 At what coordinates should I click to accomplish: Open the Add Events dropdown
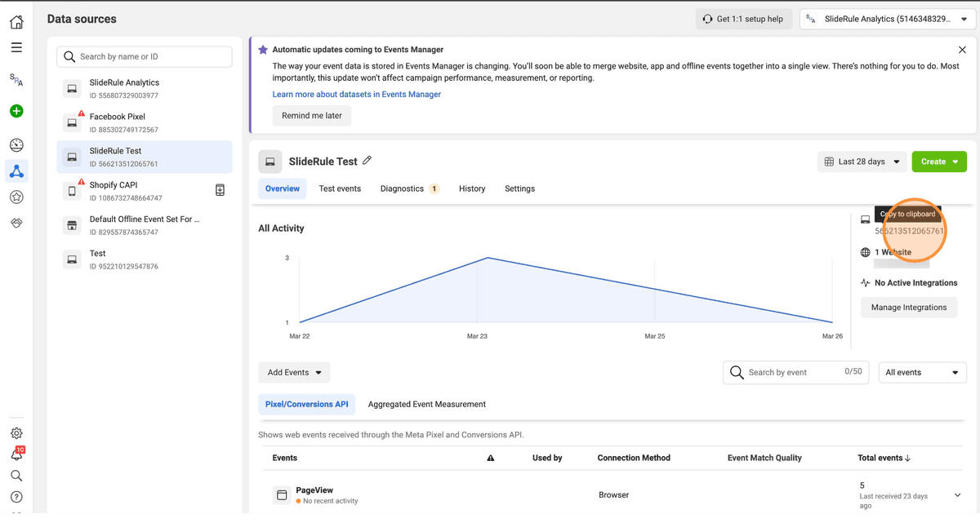tap(294, 373)
